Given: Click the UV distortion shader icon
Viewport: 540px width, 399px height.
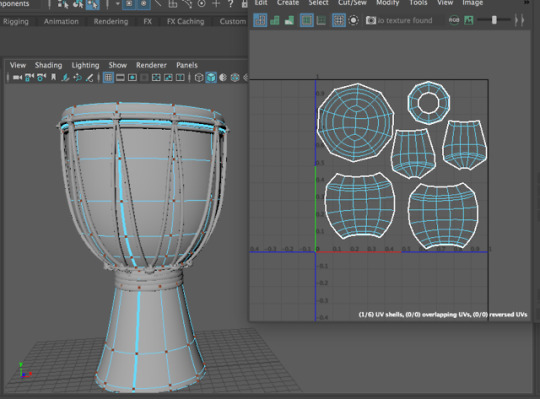Looking at the screenshot, I should [289, 20].
